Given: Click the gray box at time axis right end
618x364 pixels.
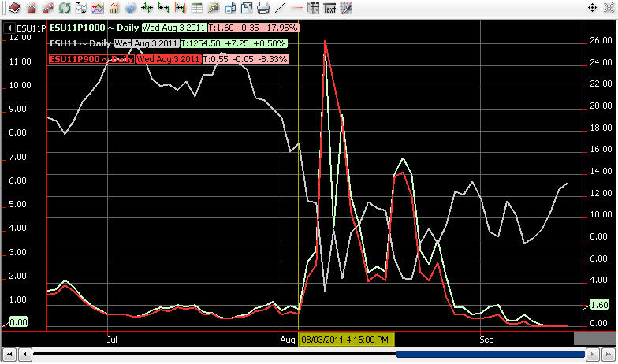Looking at the screenshot, I should 595,339.
